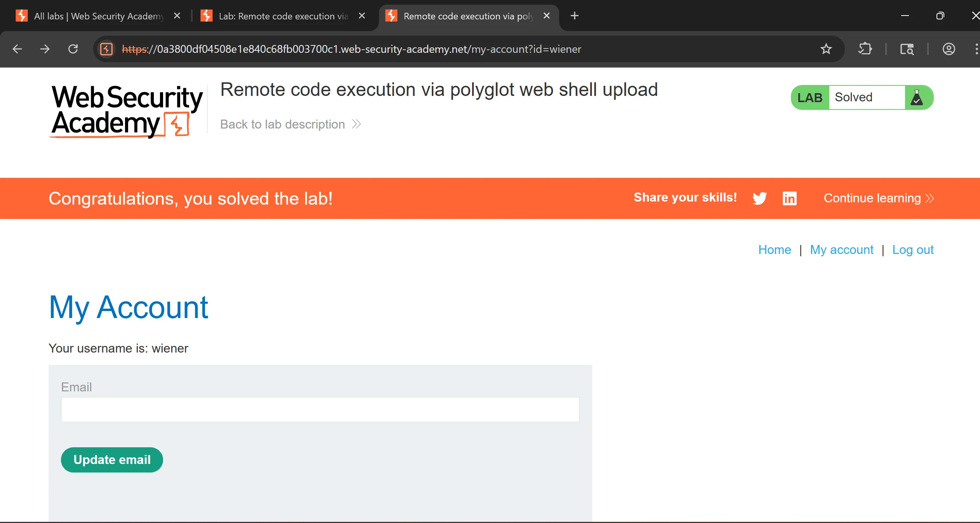Click the browser profile icon
The height and width of the screenshot is (523, 980).
pos(949,49)
